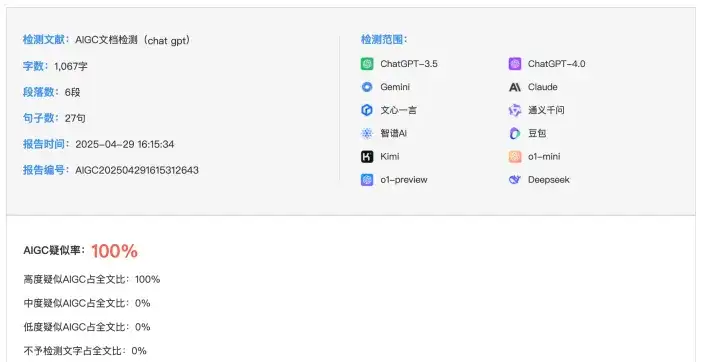Viewport: 704px width, 362px height.
Task: Click the 豆包 icon
Action: point(515,133)
